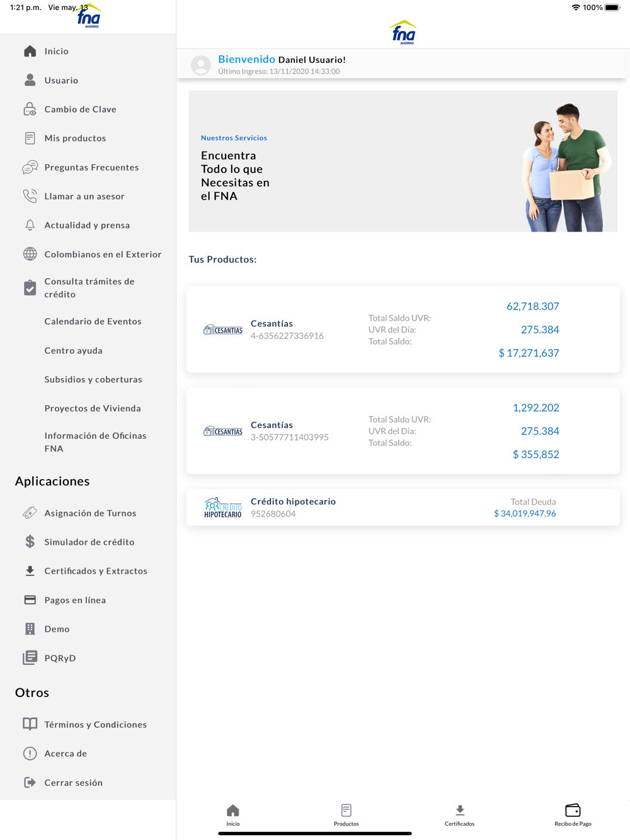Open Calendario de Eventos menu item
Viewport: 630px width, 840px height.
[x=93, y=321]
